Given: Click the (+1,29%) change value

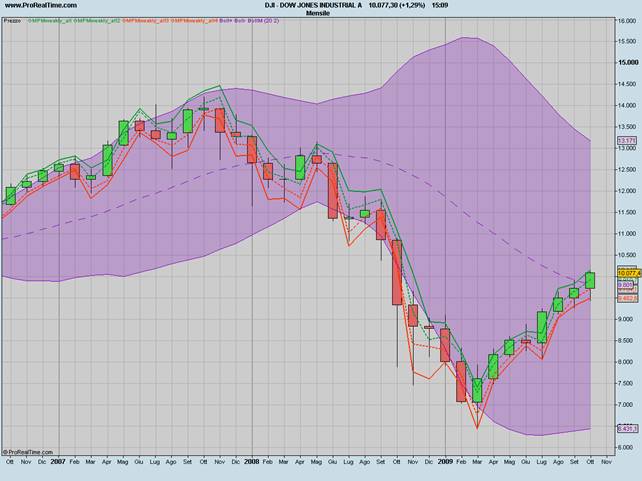Looking at the screenshot, I should [411, 5].
